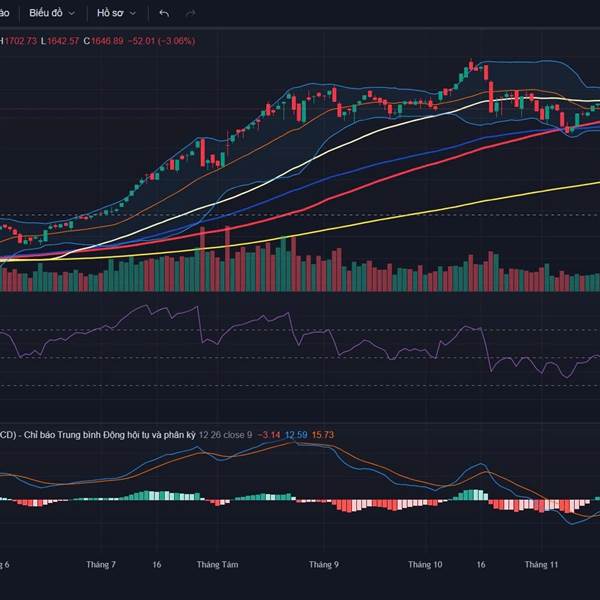Click the 'Tháng 9' time axis label
Viewport: 600px width, 600px height.
[x=324, y=564]
